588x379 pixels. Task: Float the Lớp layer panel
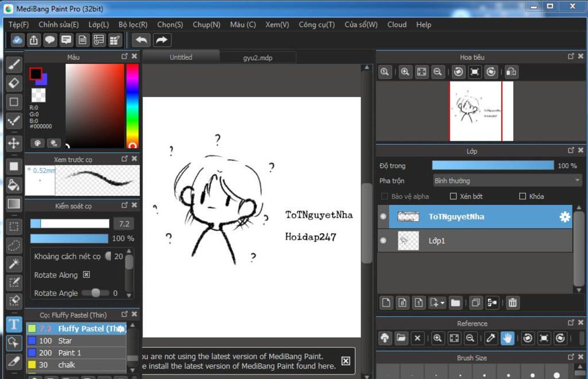point(571,150)
